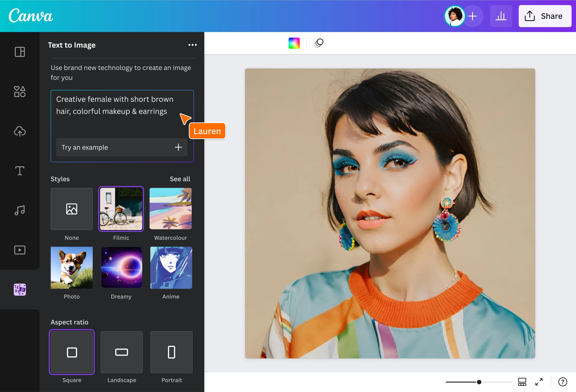Click the Share button
Screen dimensions: 576x392
[x=545, y=16]
